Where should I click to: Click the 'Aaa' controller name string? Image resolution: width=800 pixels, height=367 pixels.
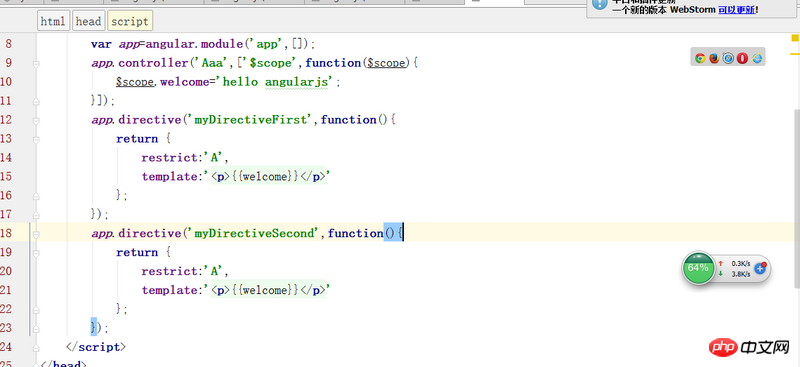(212, 63)
